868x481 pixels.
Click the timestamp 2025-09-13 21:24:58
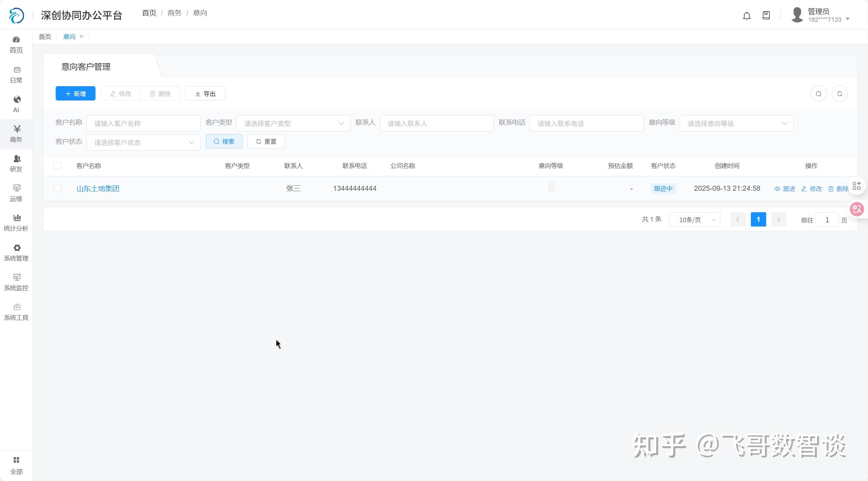[727, 188]
